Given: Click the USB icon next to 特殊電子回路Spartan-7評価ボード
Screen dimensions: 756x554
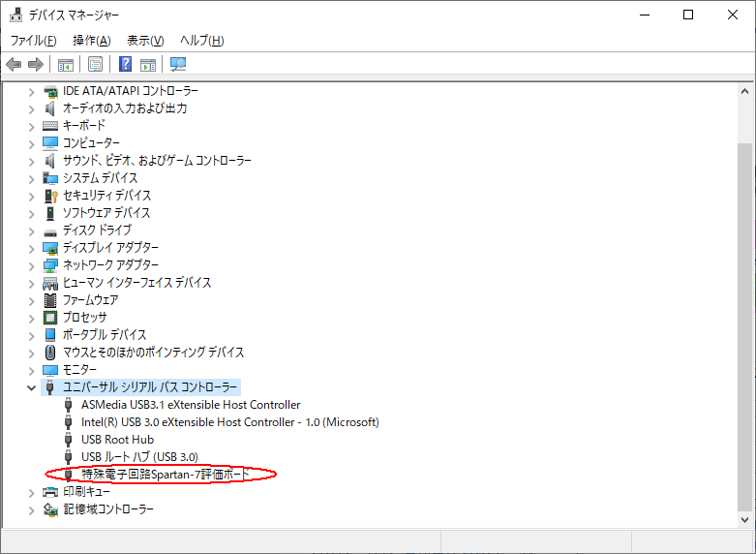Looking at the screenshot, I should pos(68,475).
